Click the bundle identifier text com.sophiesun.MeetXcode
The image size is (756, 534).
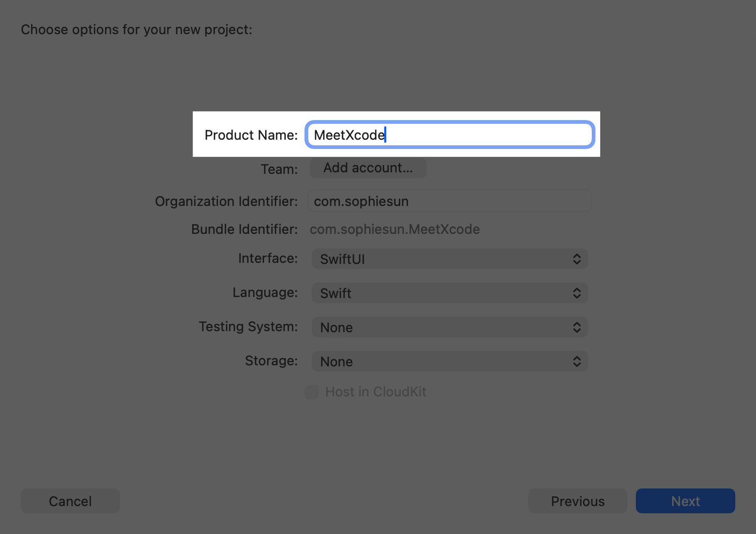pyautogui.click(x=395, y=229)
